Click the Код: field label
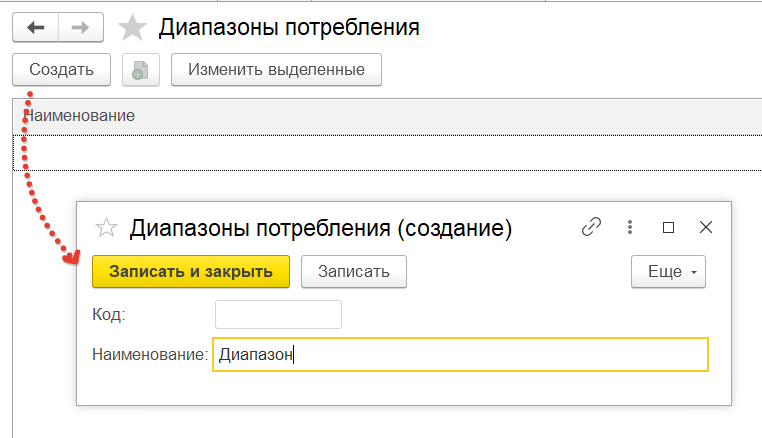This screenshot has height=438, width=762. tap(109, 315)
